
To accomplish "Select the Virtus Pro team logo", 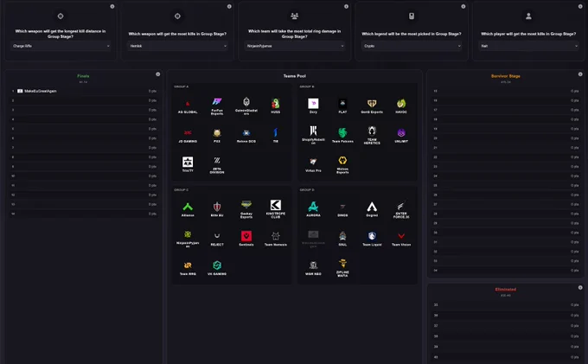I will [313, 162].
